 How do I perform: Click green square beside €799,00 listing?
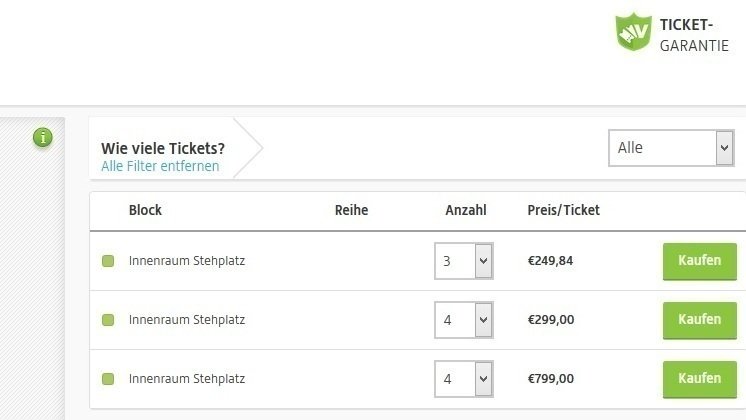pyautogui.click(x=108, y=379)
